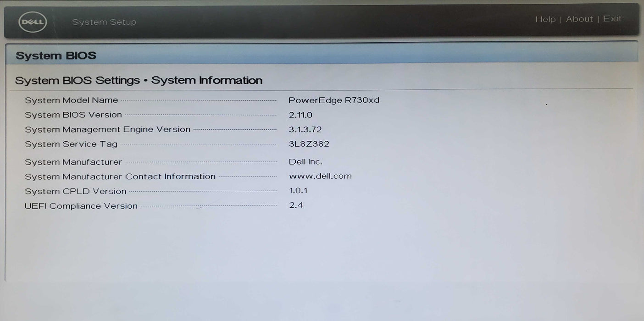Select the System Model Name label
The image size is (644, 321).
(72, 100)
